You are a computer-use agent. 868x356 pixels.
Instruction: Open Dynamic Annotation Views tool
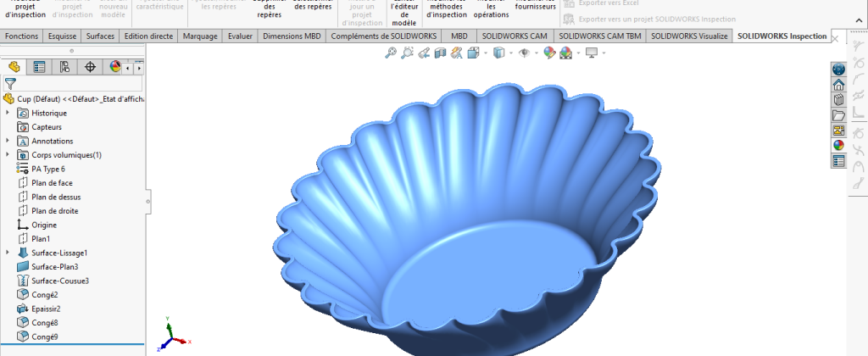pyautogui.click(x=457, y=53)
